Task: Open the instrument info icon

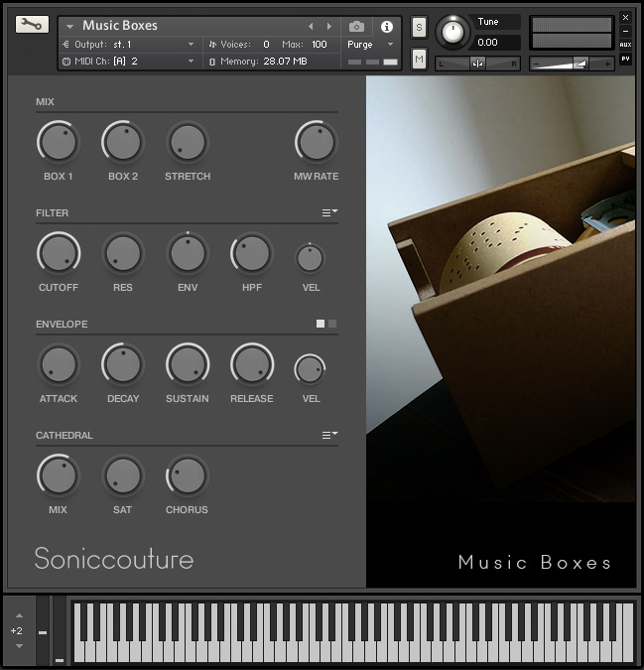Action: tap(386, 27)
